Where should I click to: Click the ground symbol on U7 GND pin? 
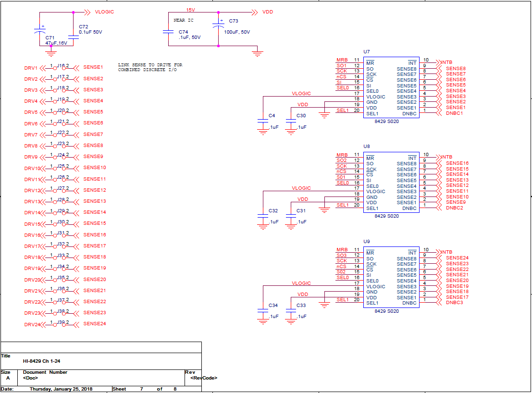coord(324,115)
